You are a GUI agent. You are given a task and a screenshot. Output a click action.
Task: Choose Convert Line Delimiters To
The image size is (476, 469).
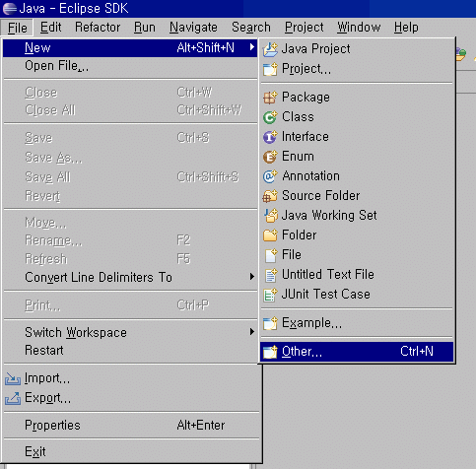(130, 277)
